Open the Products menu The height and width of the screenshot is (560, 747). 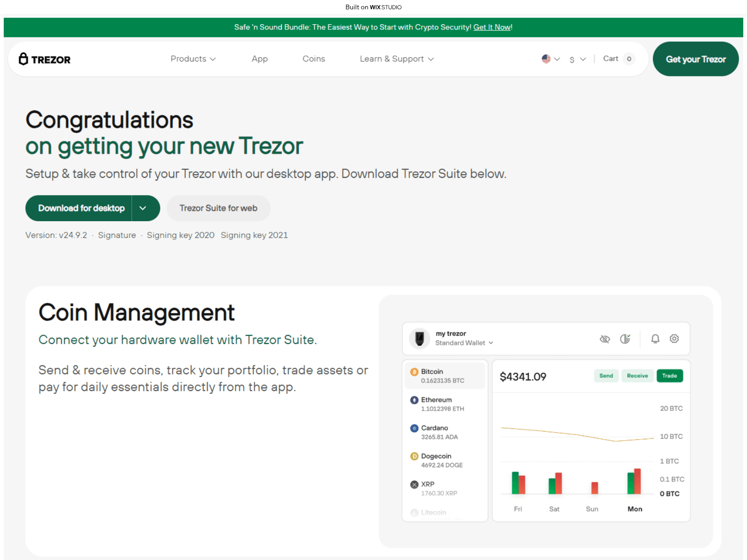point(193,59)
